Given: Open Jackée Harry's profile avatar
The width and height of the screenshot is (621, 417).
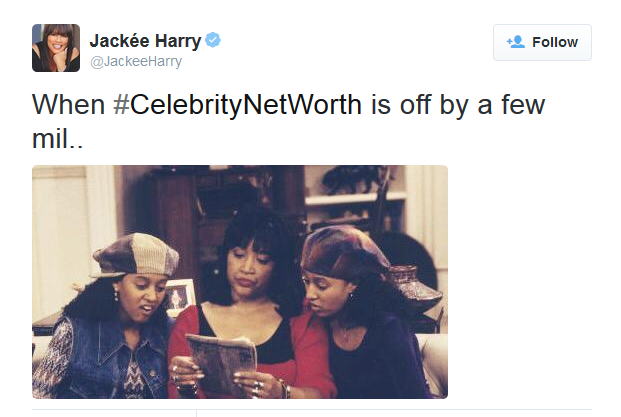Looking at the screenshot, I should (x=56, y=48).
